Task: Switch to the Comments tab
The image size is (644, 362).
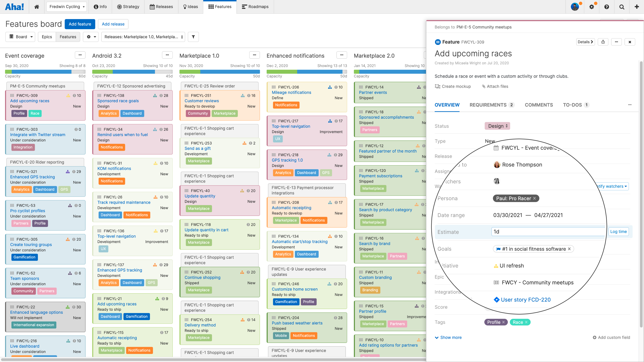Action: (x=539, y=105)
